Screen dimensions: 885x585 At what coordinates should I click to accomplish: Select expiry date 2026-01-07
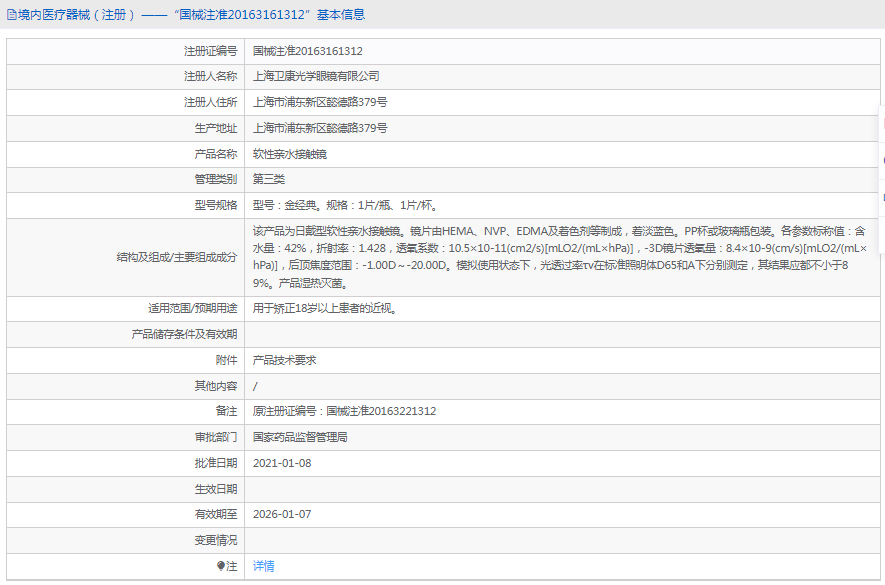coord(282,514)
